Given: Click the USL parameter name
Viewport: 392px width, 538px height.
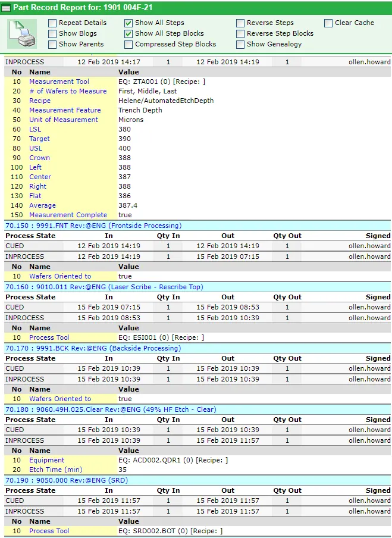Looking at the screenshot, I should coord(36,148).
